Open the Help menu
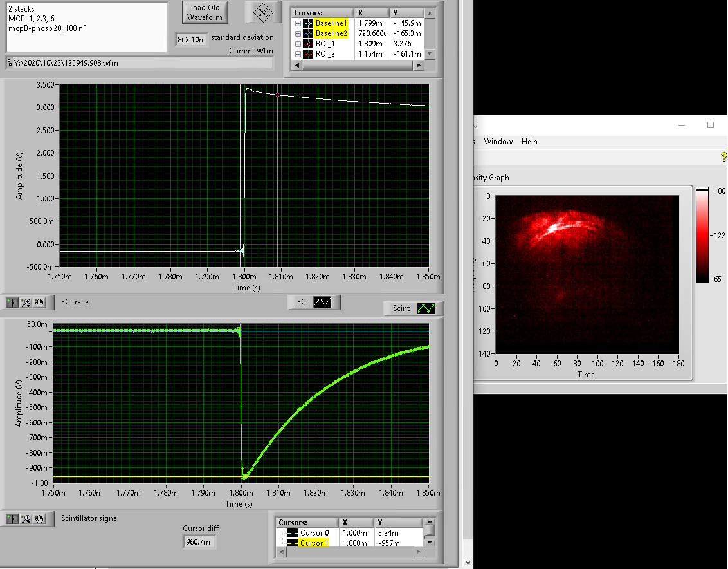The width and height of the screenshot is (728, 569). pos(529,142)
